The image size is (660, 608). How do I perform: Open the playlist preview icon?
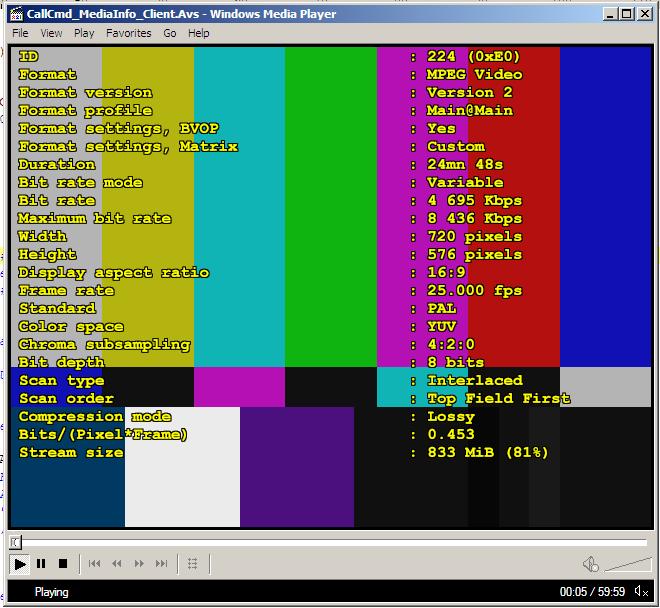[x=193, y=564]
